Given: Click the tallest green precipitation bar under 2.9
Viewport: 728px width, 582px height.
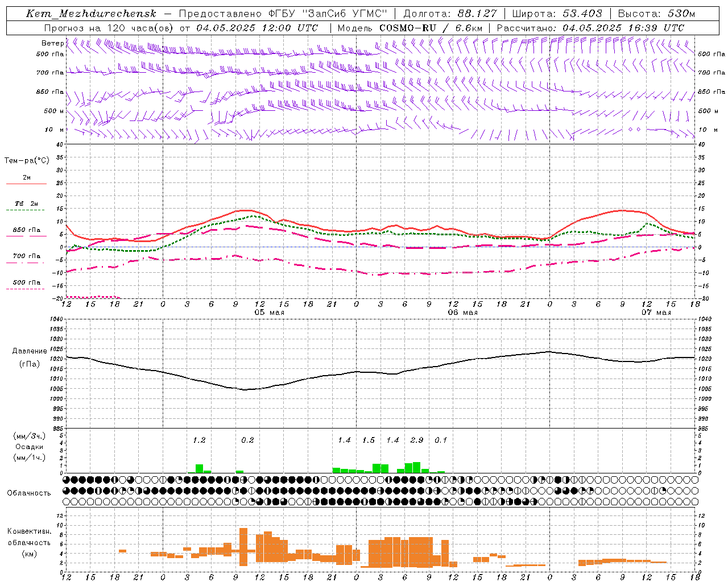Looking at the screenshot, I should click(x=417, y=467).
